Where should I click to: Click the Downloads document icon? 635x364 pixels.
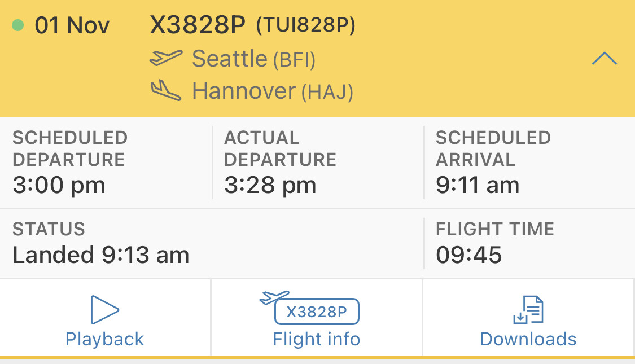528,309
